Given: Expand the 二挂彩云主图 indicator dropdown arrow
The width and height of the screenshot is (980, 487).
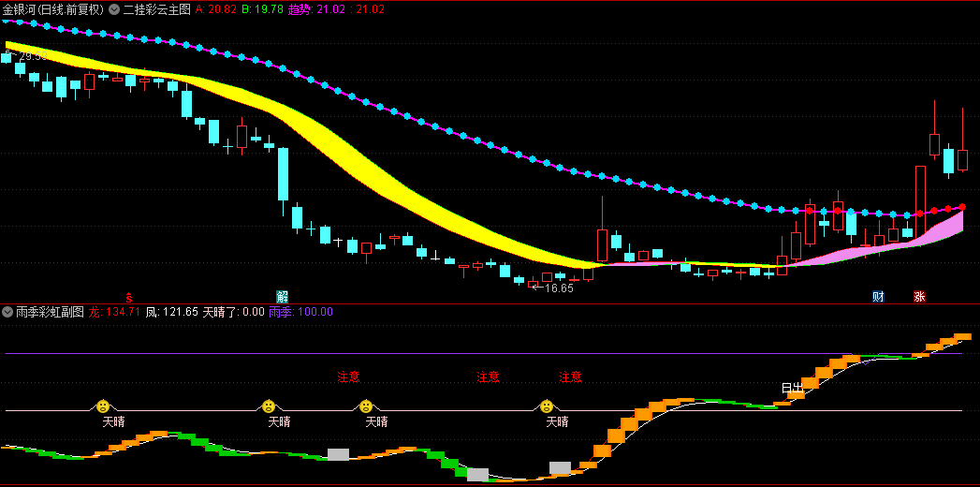Looking at the screenshot, I should click(x=114, y=9).
